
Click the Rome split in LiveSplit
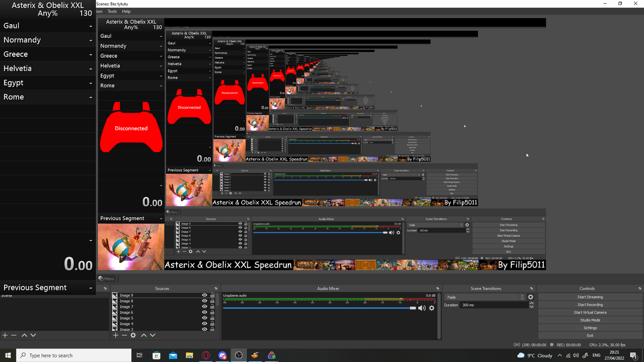[48, 97]
